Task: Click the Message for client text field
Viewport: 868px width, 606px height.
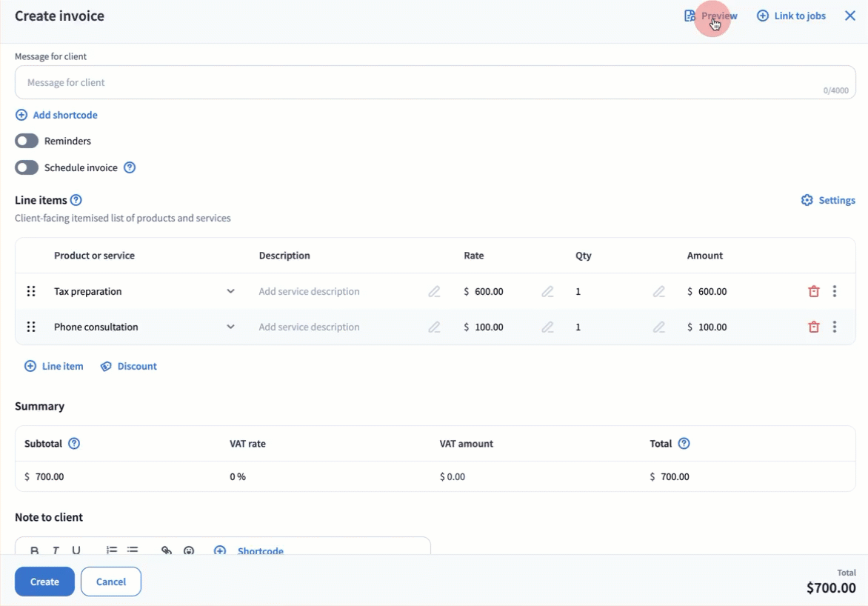Action: click(415, 82)
